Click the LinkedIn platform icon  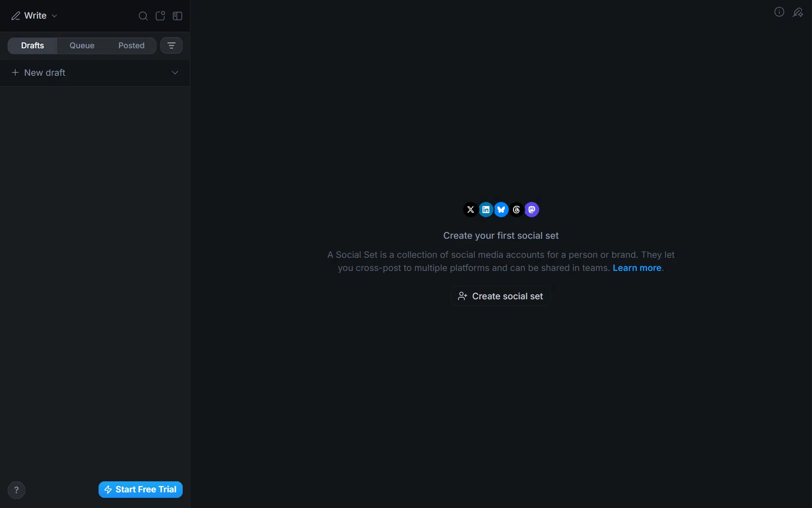[486, 210]
